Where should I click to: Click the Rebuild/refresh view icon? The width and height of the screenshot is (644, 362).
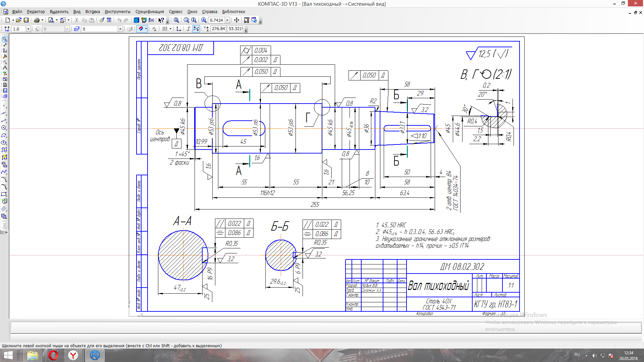(x=254, y=20)
